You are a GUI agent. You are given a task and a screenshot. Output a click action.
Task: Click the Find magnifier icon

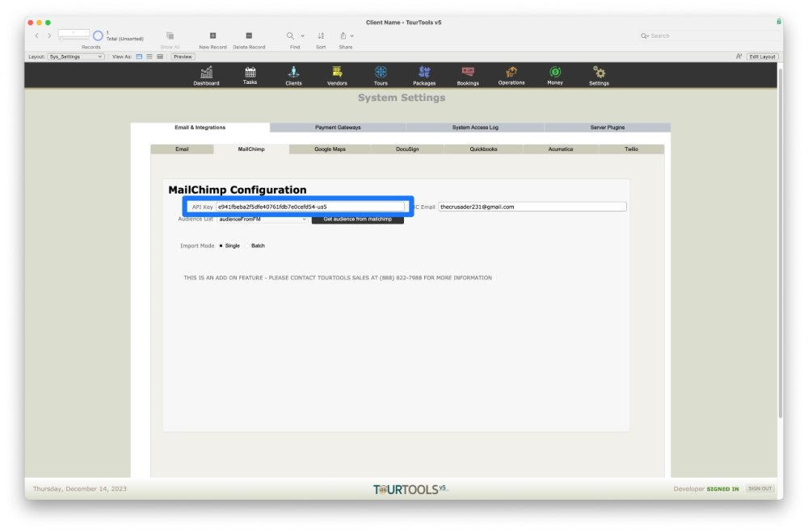(x=290, y=36)
